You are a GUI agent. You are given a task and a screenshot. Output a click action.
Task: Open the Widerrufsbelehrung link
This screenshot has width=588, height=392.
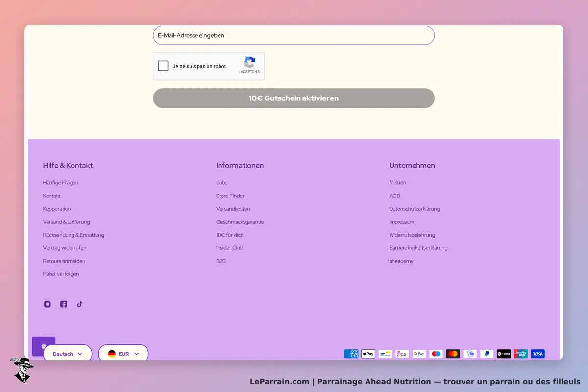pyautogui.click(x=412, y=235)
